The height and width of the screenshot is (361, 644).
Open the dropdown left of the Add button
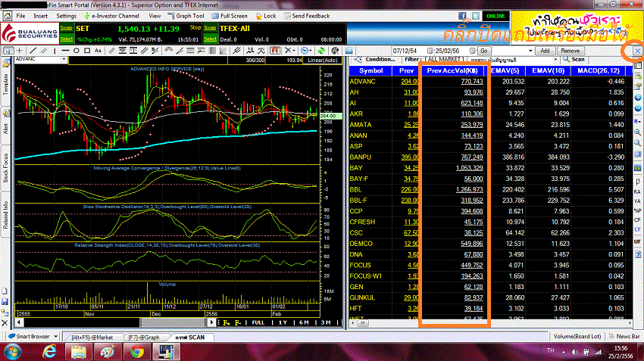point(530,51)
